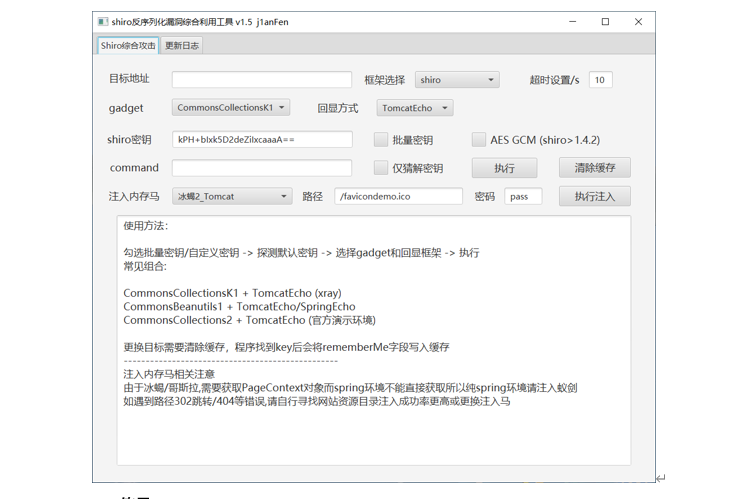Viewport: 747px width, 499px height.
Task: Click the line CommonsCollections2 + TomcatEcho (官方演示环境)
Action: (x=250, y=320)
